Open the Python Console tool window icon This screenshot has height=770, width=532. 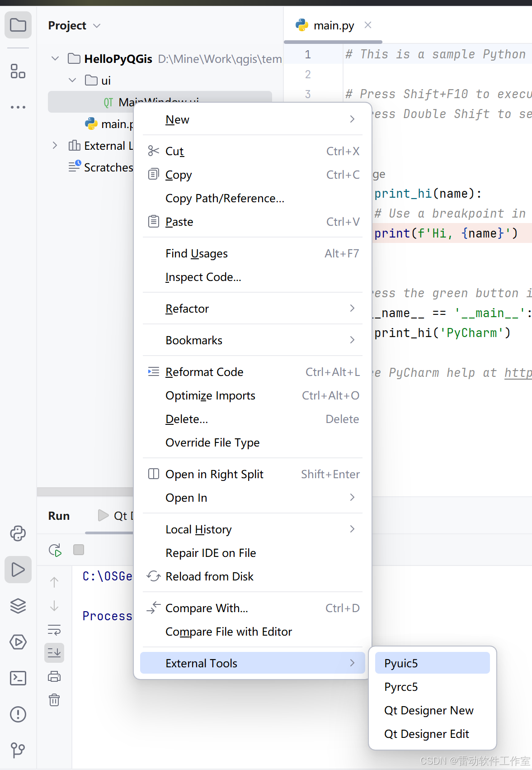click(18, 533)
